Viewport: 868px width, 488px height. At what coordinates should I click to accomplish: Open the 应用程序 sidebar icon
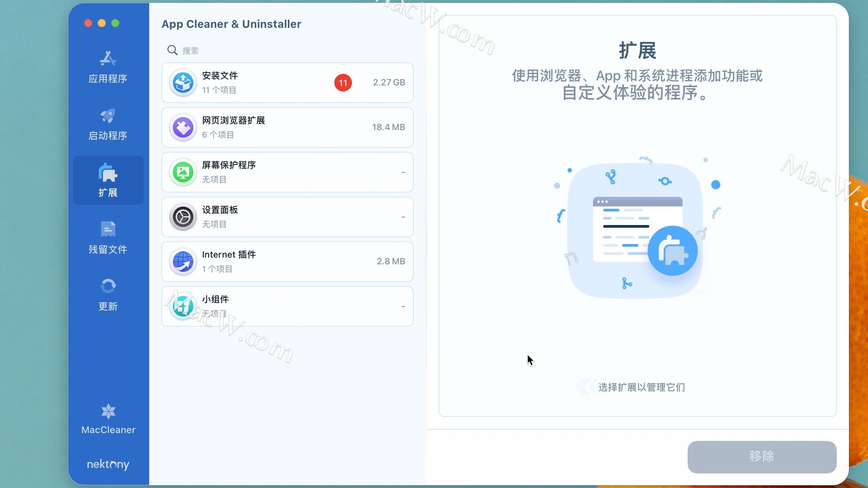tap(108, 59)
